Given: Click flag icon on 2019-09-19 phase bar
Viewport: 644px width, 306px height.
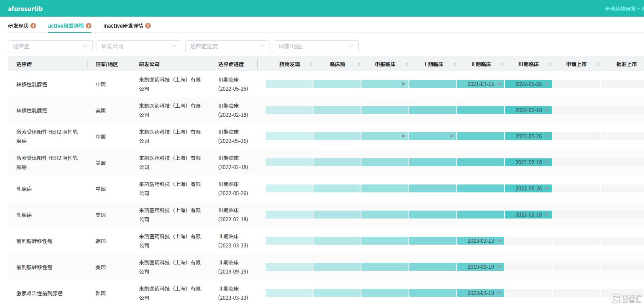Looking at the screenshot, I should (x=499, y=267).
